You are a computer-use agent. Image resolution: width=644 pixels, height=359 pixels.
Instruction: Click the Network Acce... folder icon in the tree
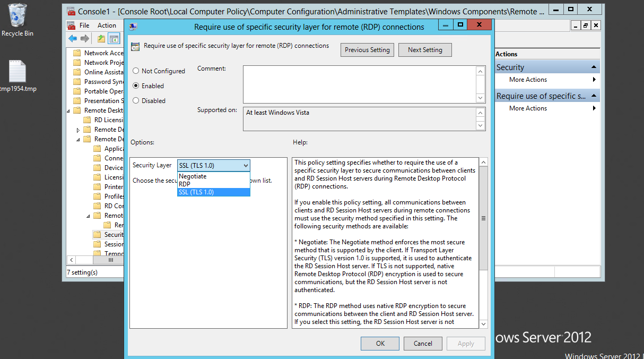tap(77, 53)
